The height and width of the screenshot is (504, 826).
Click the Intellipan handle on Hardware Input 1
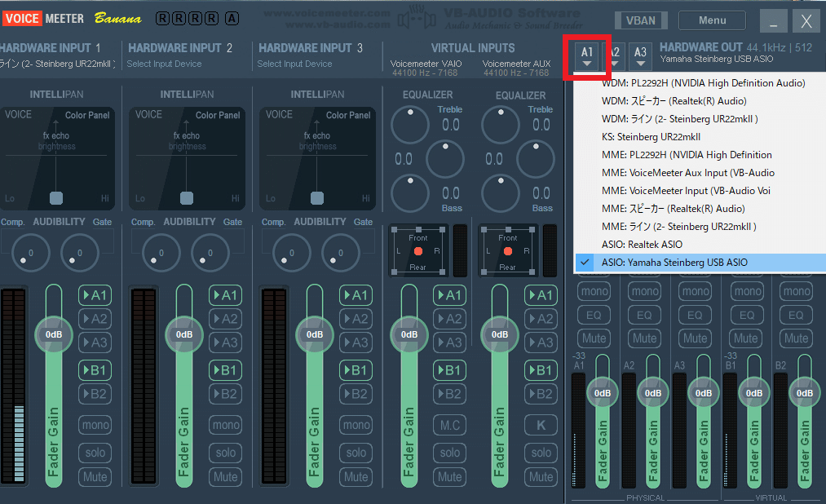pos(55,198)
